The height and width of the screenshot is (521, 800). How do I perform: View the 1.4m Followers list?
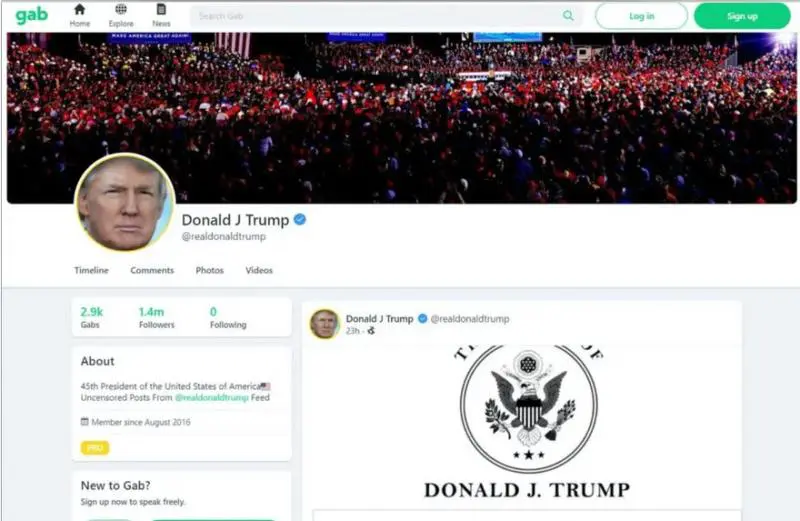(157, 317)
